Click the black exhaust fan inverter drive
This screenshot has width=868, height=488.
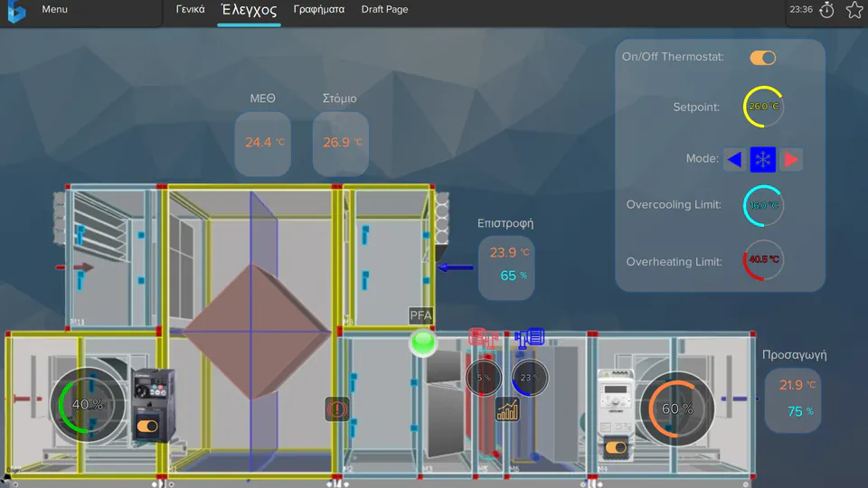point(155,405)
